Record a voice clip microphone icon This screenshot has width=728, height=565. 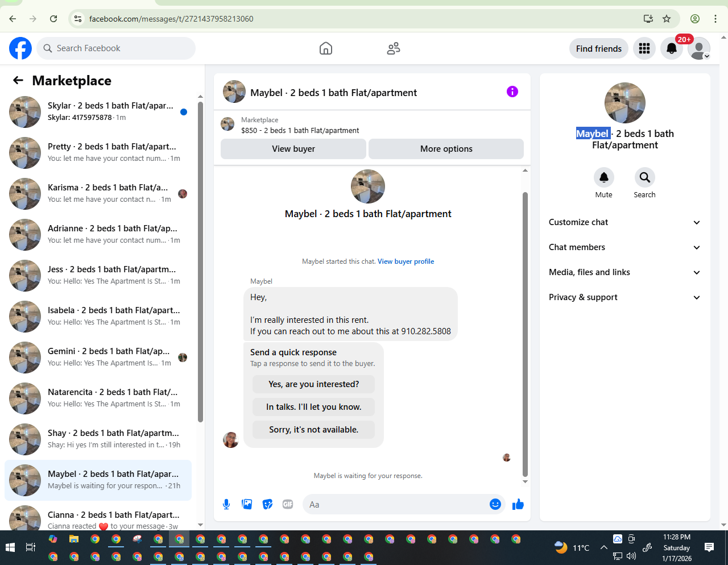point(226,504)
